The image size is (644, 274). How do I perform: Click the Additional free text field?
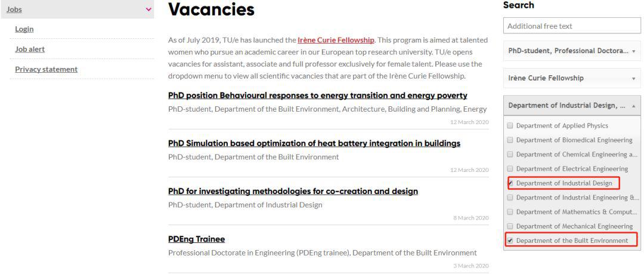click(571, 26)
